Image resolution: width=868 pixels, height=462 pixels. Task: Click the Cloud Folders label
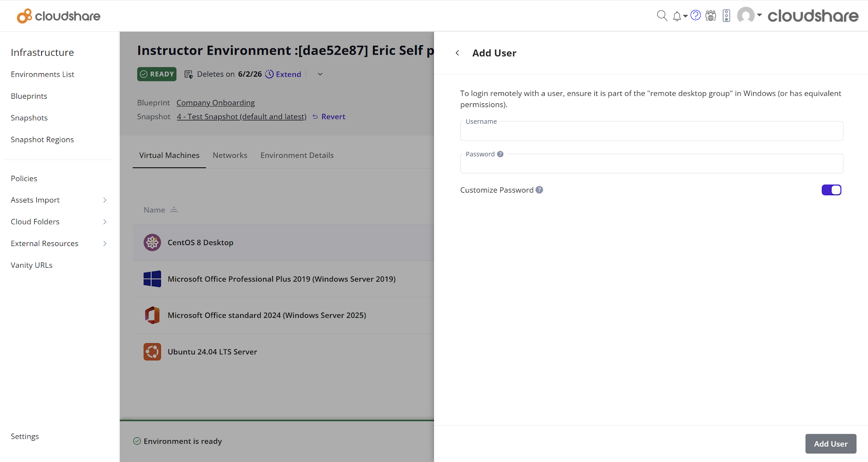[x=35, y=221]
